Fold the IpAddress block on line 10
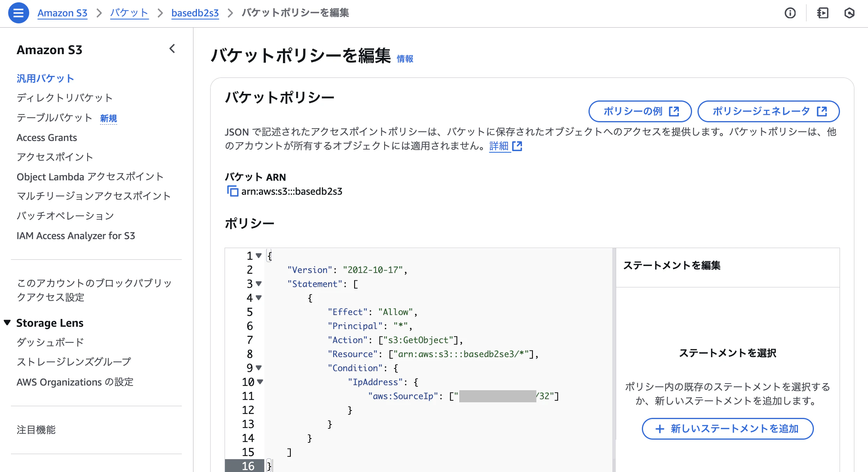The width and height of the screenshot is (868, 472). [x=260, y=382]
